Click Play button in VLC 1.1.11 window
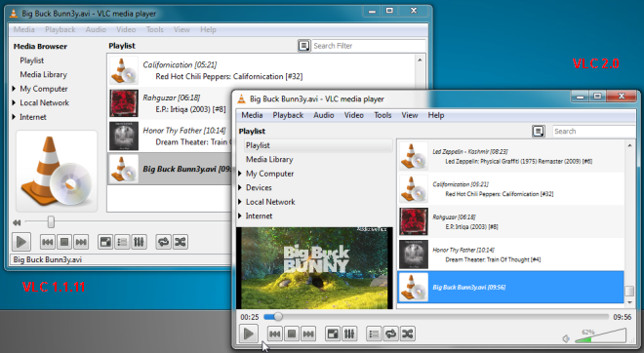The image size is (644, 353). coord(21,242)
